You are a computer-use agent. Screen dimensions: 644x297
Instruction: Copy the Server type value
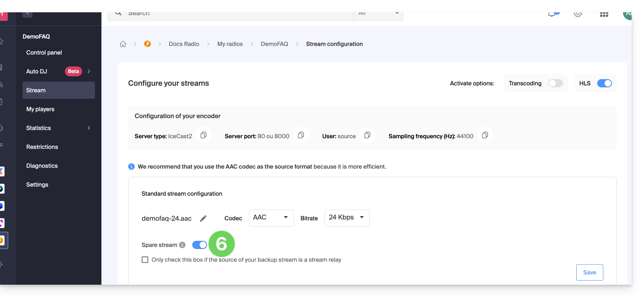click(203, 135)
